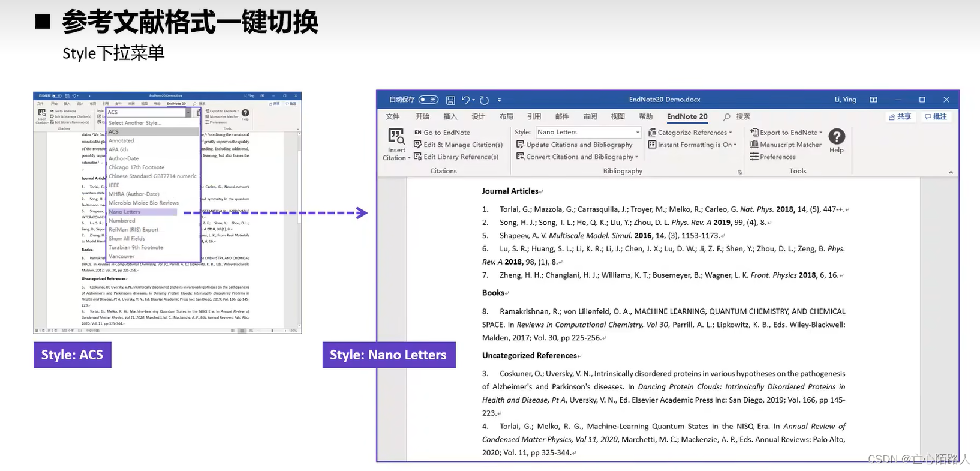Toggle 自动保存 AutoSave switch in right window
The width and height of the screenshot is (980, 471).
[x=428, y=100]
